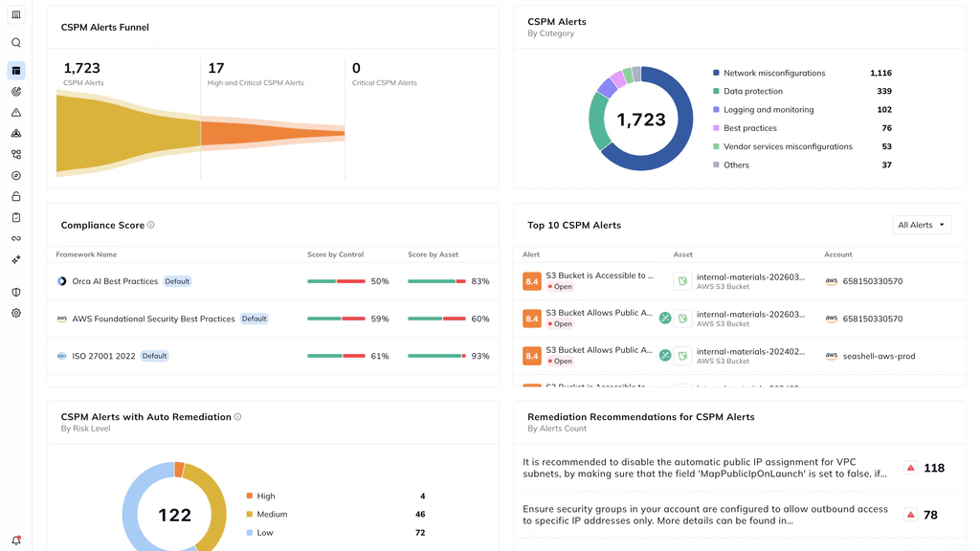Click the Medium risk level legend swatch
The height and width of the screenshot is (551, 980).
250,514
